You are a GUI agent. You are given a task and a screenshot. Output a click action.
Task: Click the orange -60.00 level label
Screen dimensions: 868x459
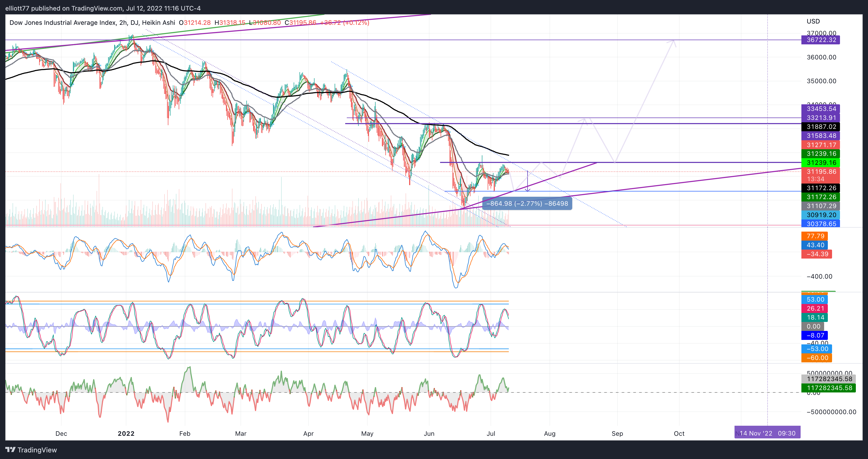(817, 358)
